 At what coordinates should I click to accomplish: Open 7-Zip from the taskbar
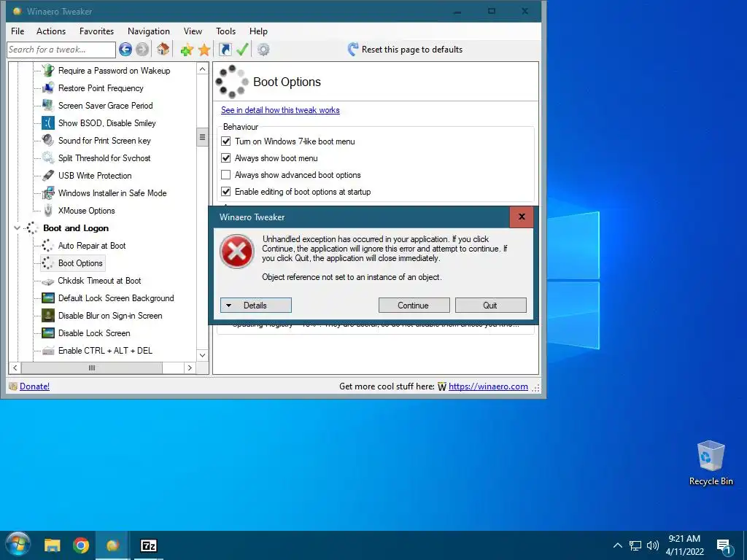148,545
